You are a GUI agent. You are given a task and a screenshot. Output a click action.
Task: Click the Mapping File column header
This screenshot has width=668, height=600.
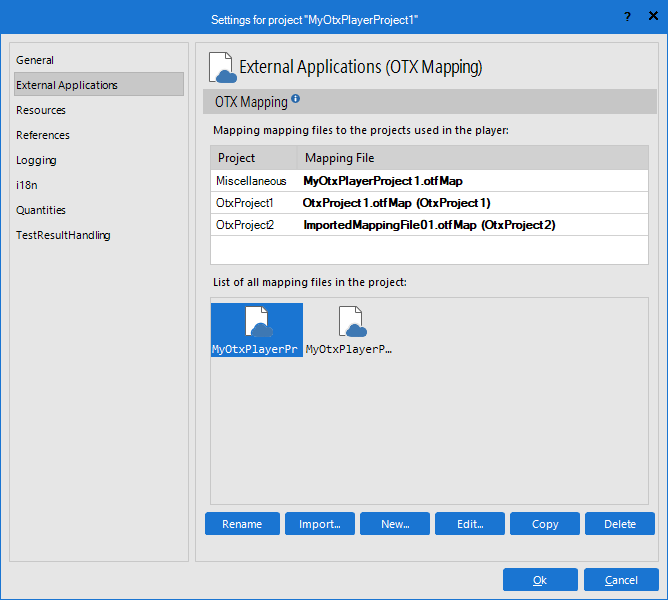(x=472, y=158)
